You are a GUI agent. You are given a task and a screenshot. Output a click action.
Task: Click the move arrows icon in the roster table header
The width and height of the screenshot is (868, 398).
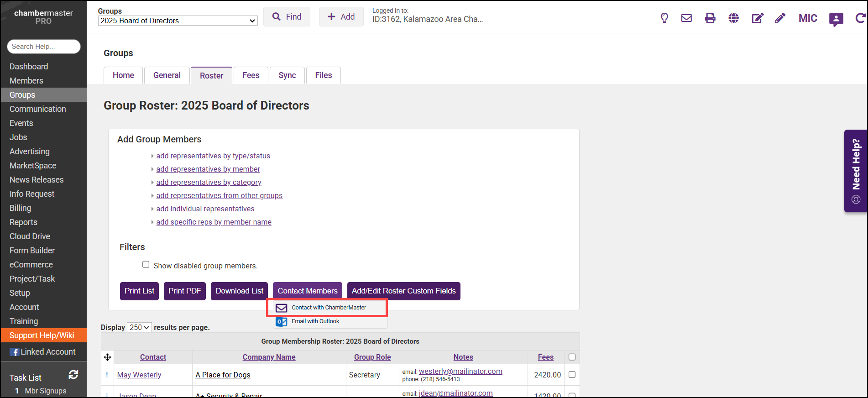pyautogui.click(x=107, y=357)
